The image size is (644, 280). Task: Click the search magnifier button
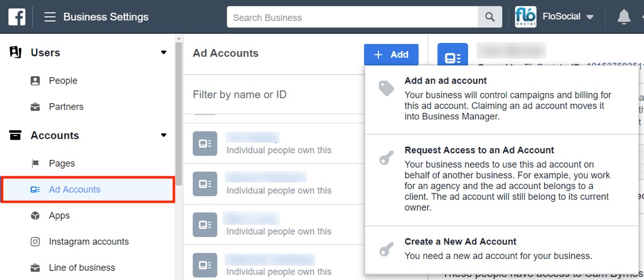click(x=489, y=17)
